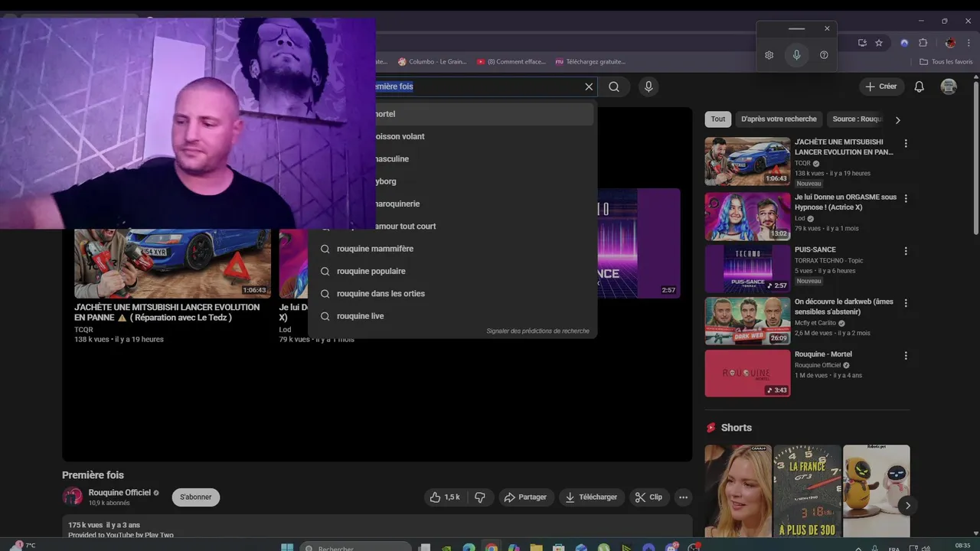Screen dimensions: 980x551
Task: Open the Téléchargez gratuite bookmark
Action: (x=590, y=62)
